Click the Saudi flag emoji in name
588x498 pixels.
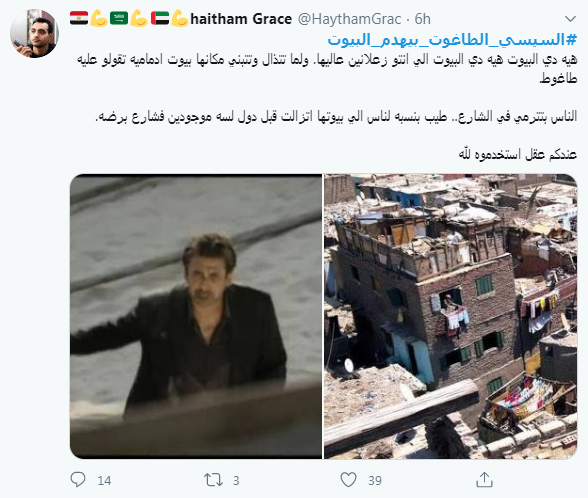119,18
